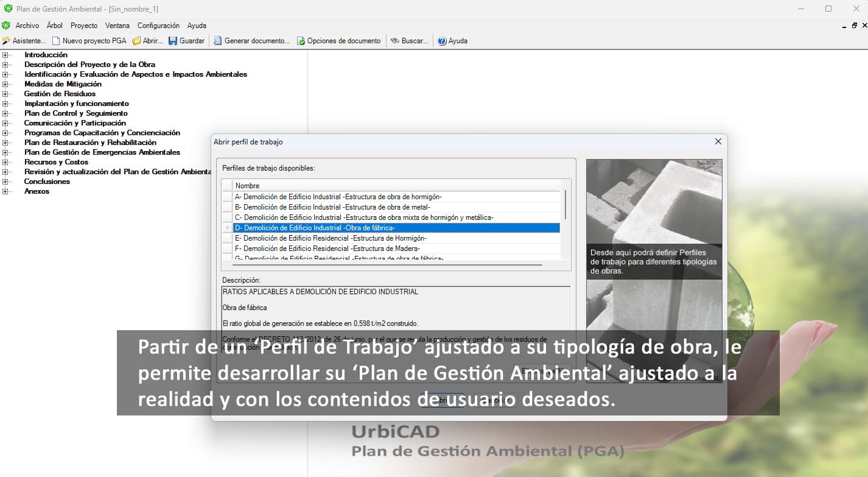Select Identificación y Evaluación de Aspectos tree item

click(136, 74)
